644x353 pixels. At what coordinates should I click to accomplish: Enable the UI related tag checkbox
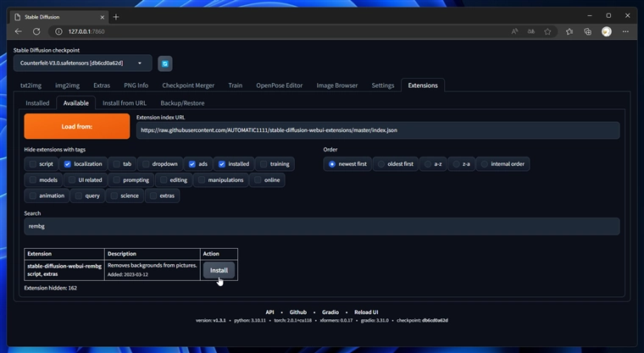[x=72, y=179]
